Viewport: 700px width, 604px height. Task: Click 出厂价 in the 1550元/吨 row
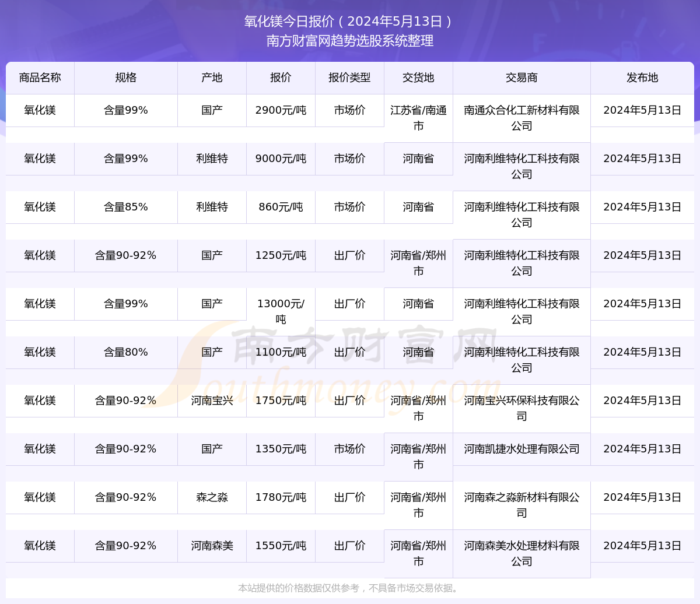pyautogui.click(x=349, y=546)
